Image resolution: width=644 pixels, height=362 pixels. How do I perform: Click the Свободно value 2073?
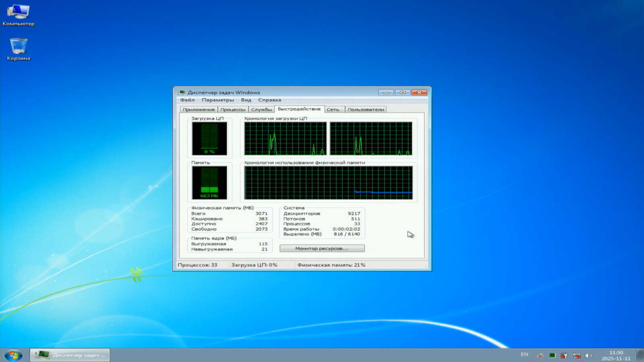click(x=262, y=229)
